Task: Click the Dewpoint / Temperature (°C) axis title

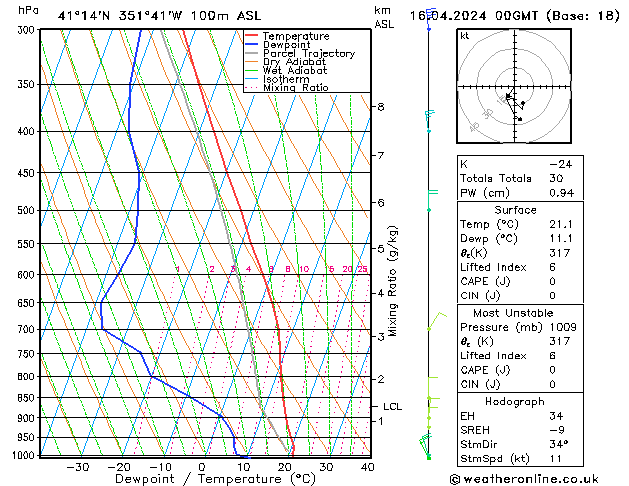Action: [215, 479]
